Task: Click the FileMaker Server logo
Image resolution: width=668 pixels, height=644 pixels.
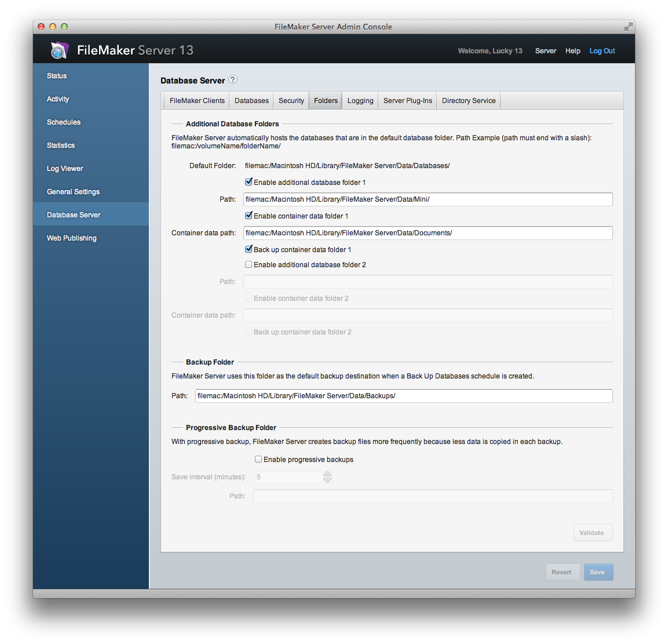Action: click(60, 50)
